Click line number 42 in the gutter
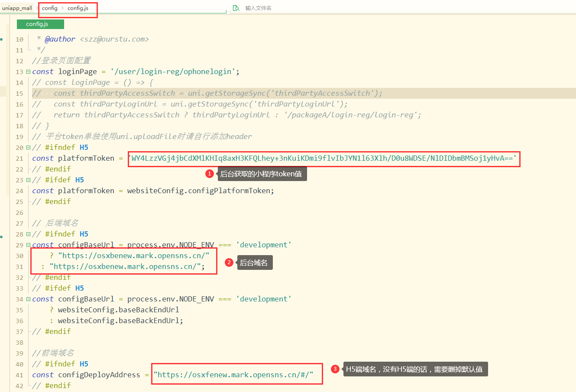 [19, 386]
